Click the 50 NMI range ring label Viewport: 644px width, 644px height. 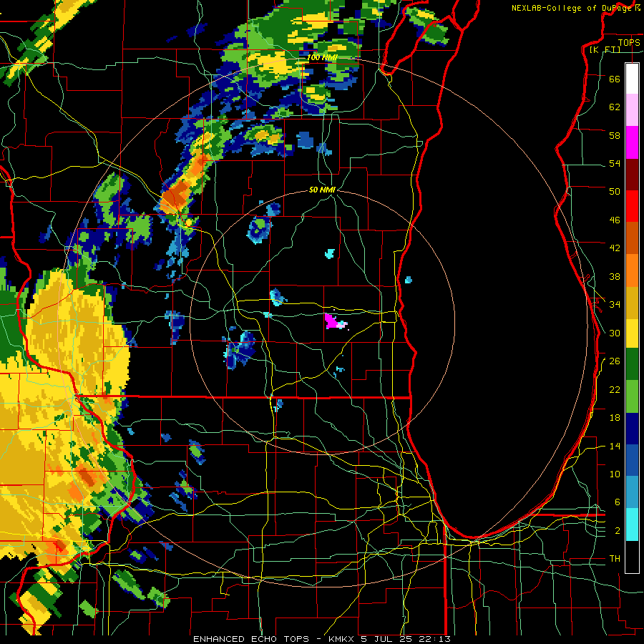(x=322, y=190)
